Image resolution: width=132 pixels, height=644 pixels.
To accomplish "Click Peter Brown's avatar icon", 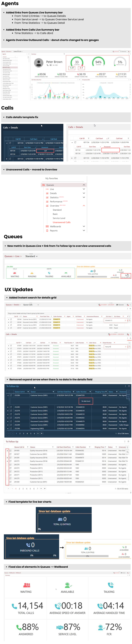I will (x=39, y=63).
